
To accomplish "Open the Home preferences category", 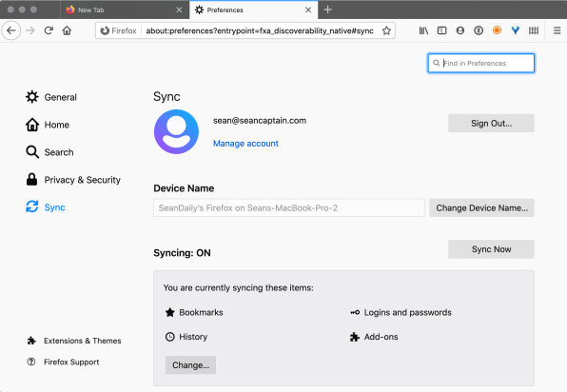I will (48, 125).
